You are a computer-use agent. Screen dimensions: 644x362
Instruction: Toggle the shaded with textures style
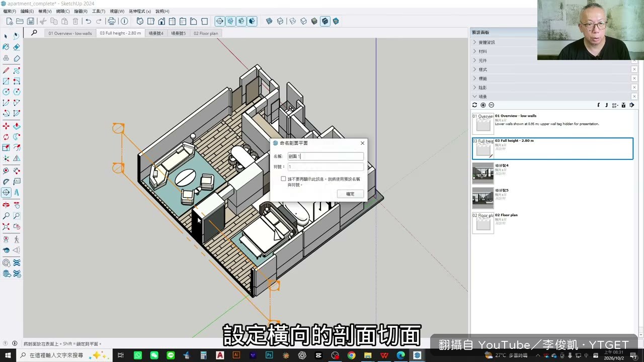[325, 21]
